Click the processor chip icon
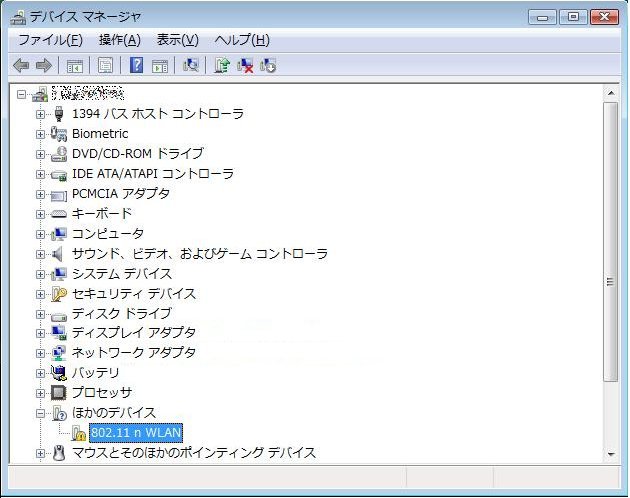Viewport: 630px width, 498px height. tap(59, 393)
